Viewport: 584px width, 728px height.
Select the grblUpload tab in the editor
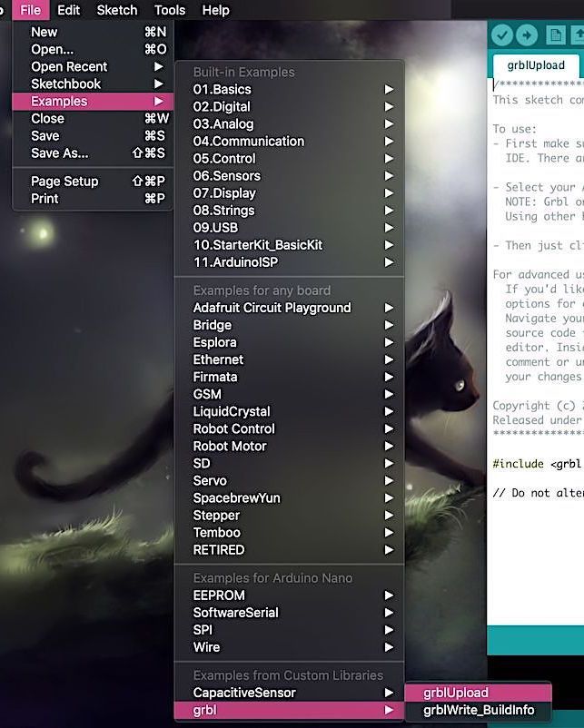click(x=536, y=65)
